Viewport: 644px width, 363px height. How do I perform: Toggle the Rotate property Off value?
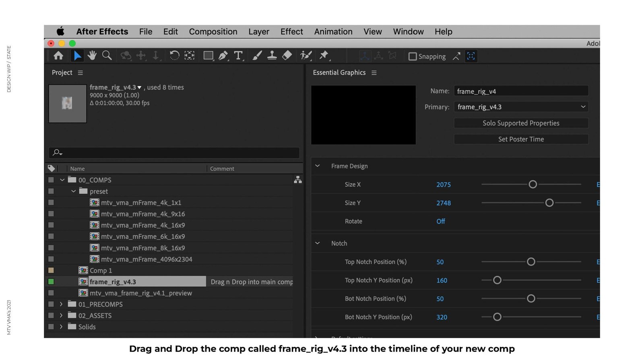[441, 221]
